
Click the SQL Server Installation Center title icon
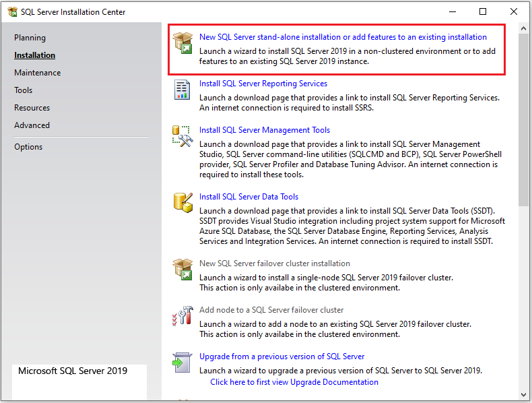12,11
